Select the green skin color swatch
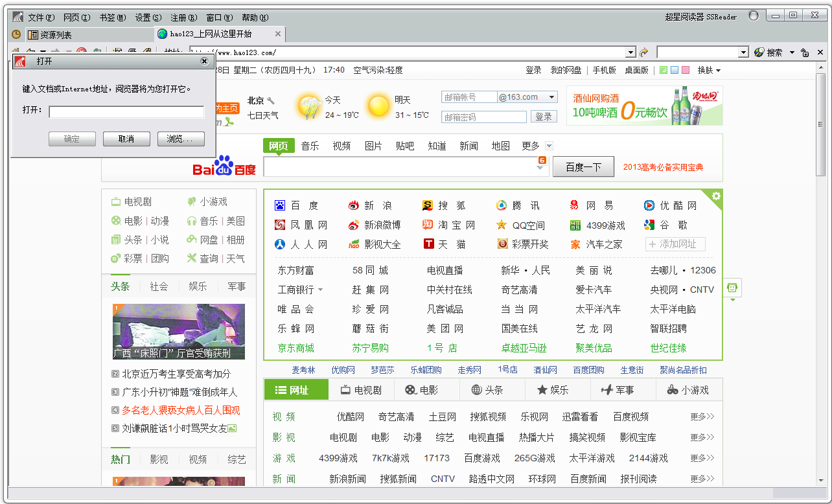 [x=663, y=70]
